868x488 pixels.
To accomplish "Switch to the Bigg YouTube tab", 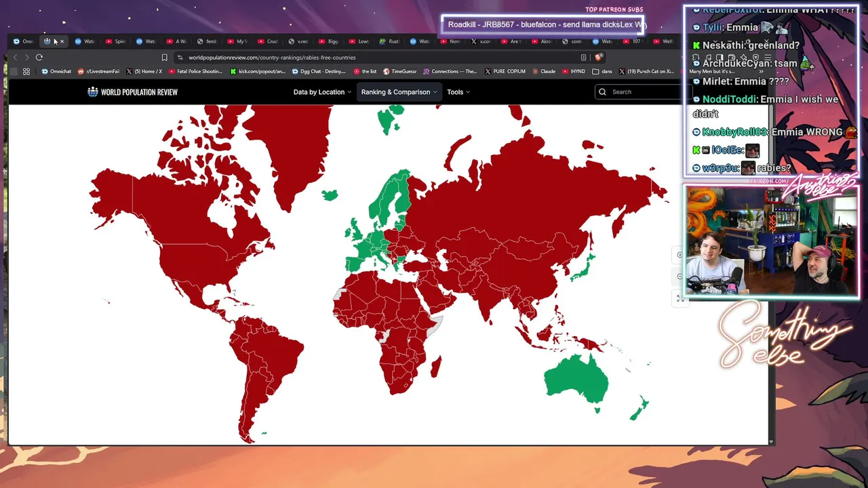I will click(329, 41).
